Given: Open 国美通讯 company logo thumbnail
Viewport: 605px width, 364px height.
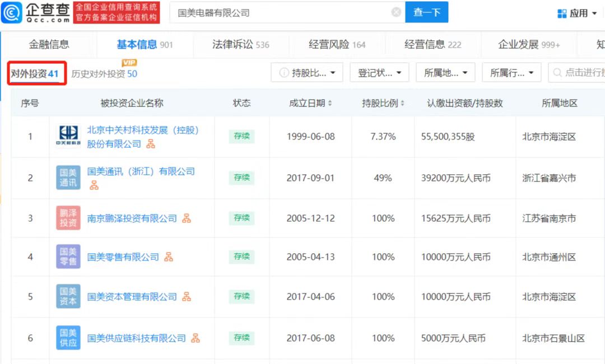Looking at the screenshot, I should click(x=68, y=178).
